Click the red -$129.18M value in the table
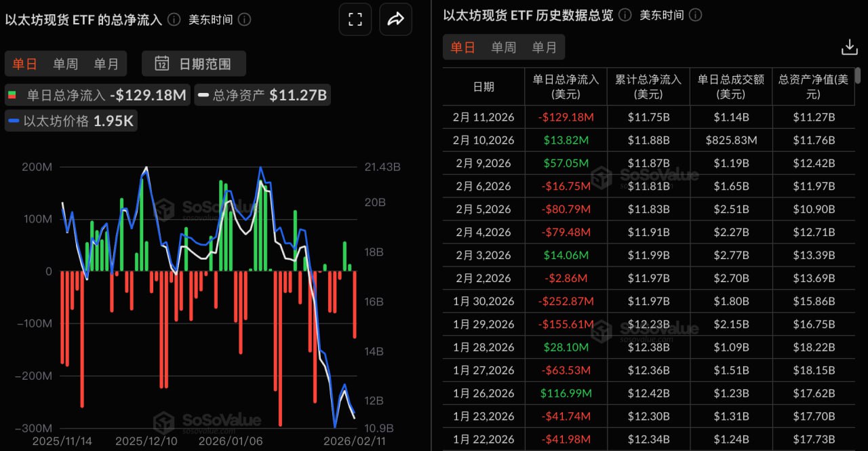 click(x=566, y=117)
